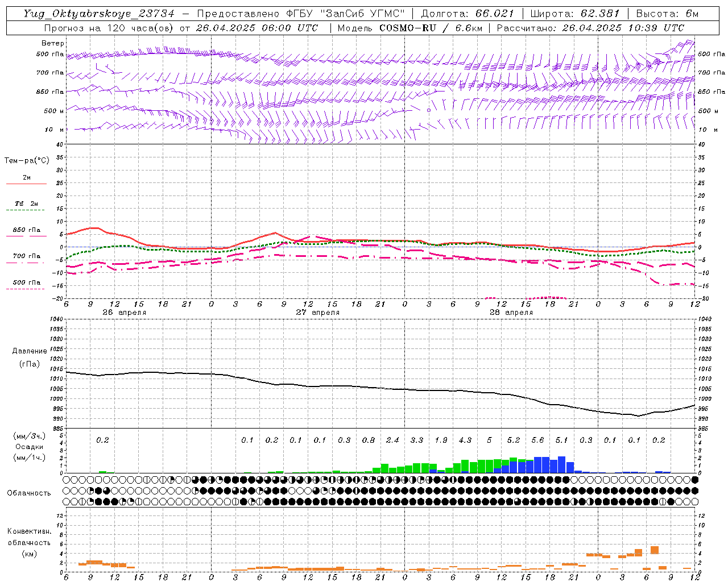This screenshot has width=728, height=582.
Task: Select the Осадки precipitation label
Action: coord(30,447)
